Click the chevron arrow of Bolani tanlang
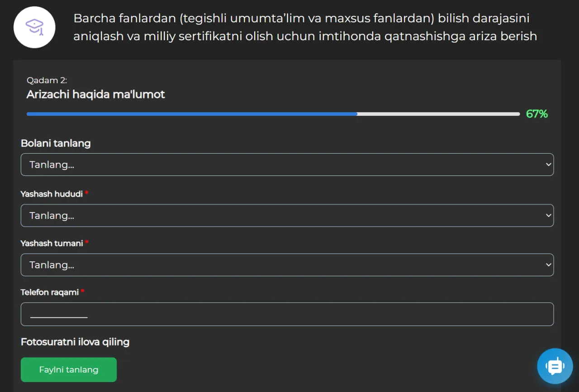This screenshot has width=579, height=392. point(548,165)
